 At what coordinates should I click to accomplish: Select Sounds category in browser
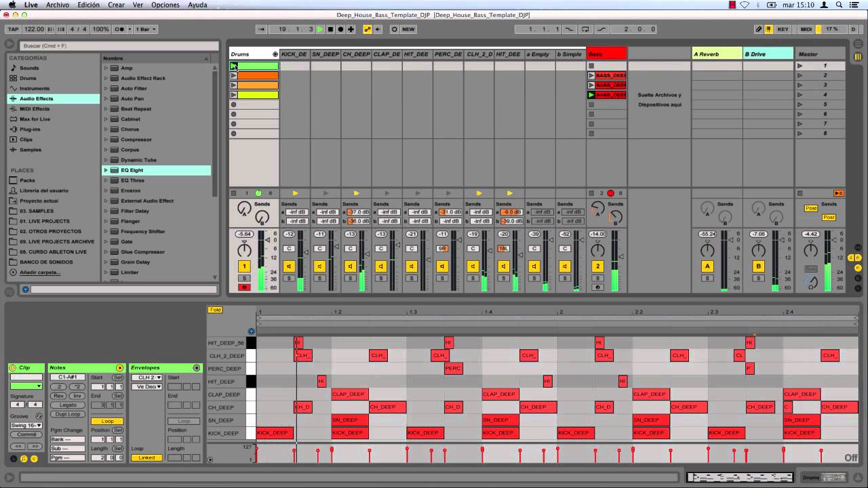(x=29, y=68)
